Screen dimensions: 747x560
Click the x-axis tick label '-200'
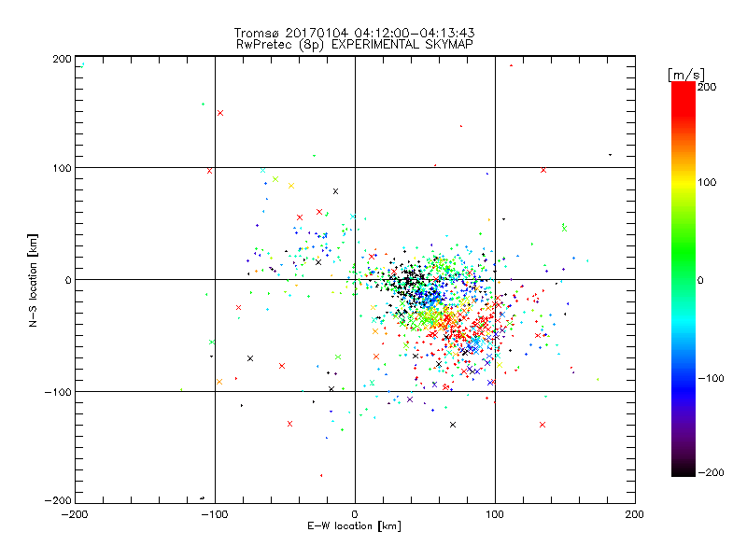click(x=75, y=514)
